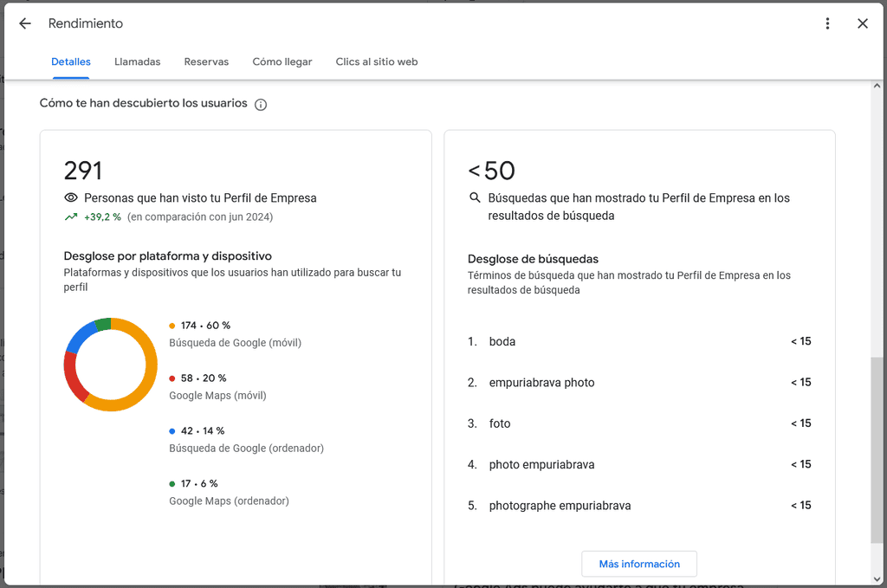Click the eye icon next to profile views
Screen dimensions: 887x588
click(x=71, y=197)
